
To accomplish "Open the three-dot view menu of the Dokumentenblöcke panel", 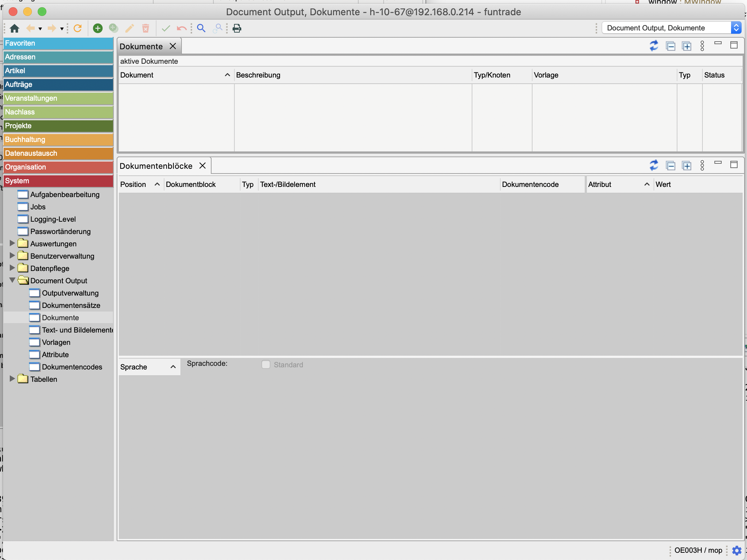I will (702, 166).
